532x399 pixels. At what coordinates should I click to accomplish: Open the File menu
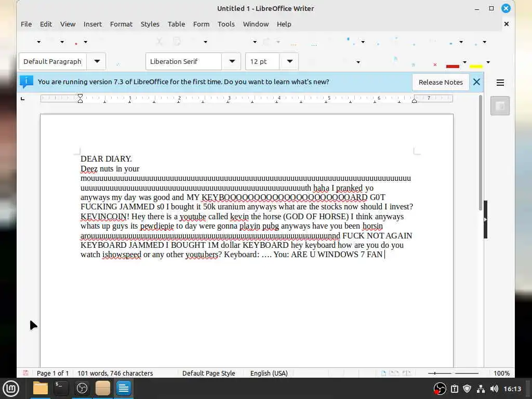[26, 24]
